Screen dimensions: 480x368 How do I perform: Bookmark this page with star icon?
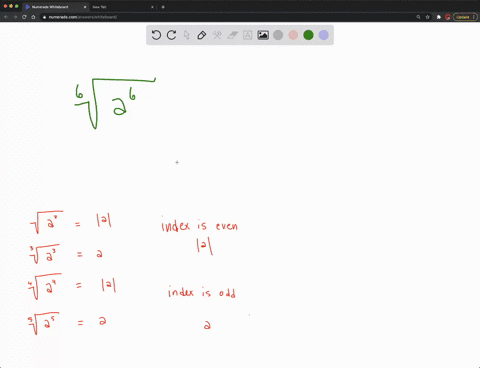[427, 17]
